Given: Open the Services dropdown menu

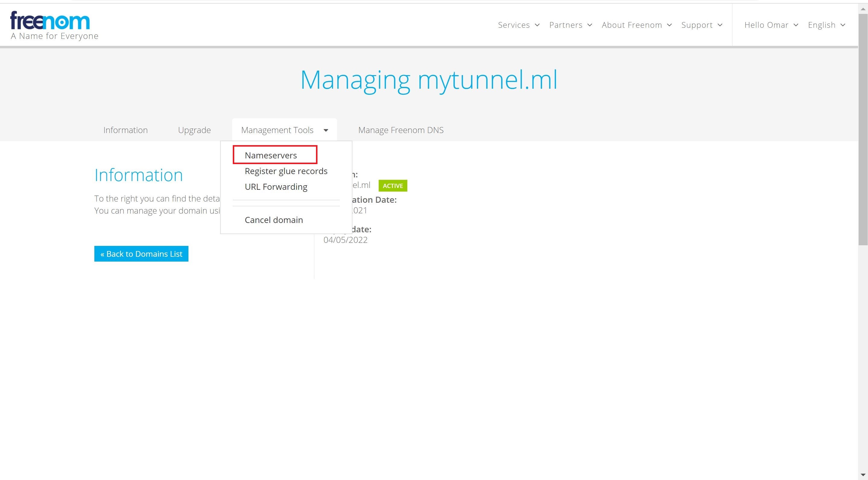Looking at the screenshot, I should tap(519, 25).
